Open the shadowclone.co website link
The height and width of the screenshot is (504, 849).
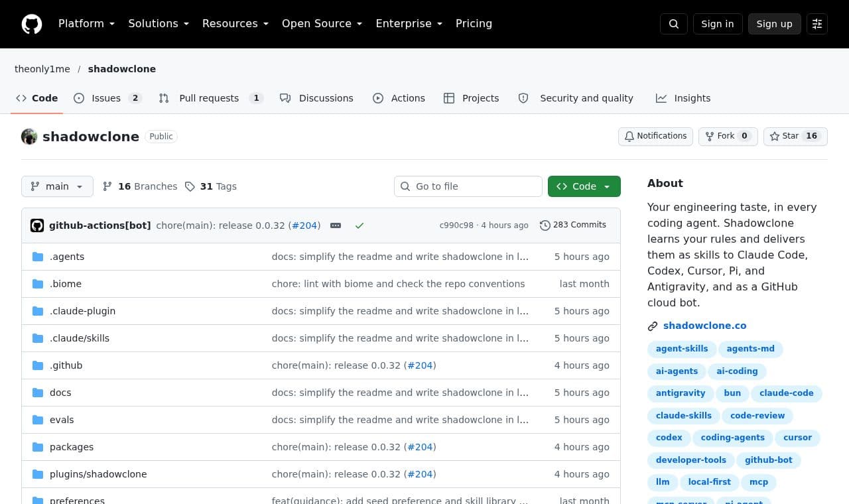[705, 326]
